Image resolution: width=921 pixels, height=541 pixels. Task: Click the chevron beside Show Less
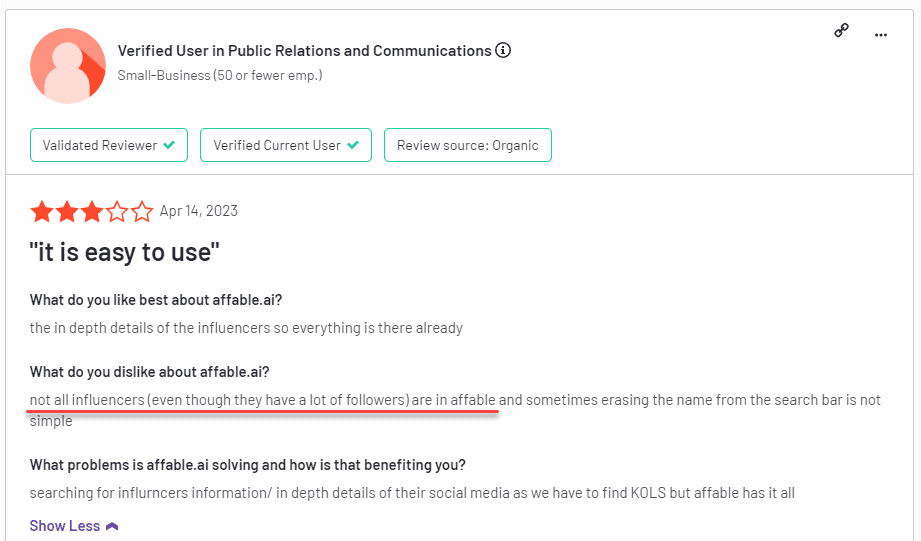tap(112, 525)
